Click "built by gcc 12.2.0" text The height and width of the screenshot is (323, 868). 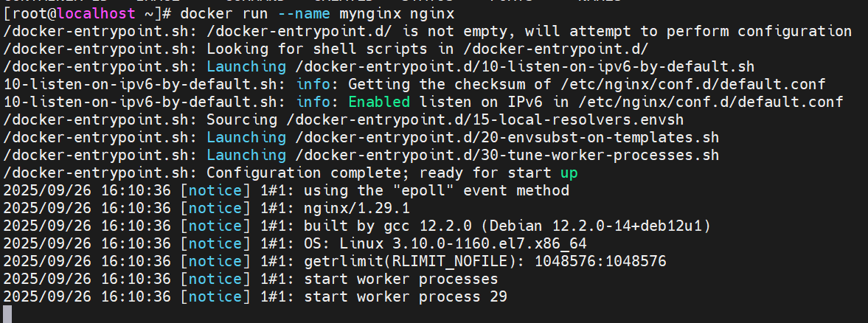tap(388, 226)
